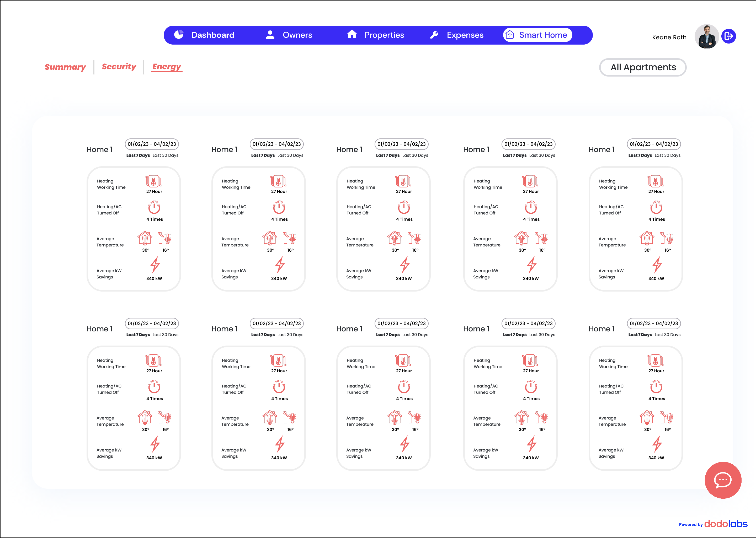The image size is (756, 538).
Task: Open the red chat bubble button
Action: 723,480
